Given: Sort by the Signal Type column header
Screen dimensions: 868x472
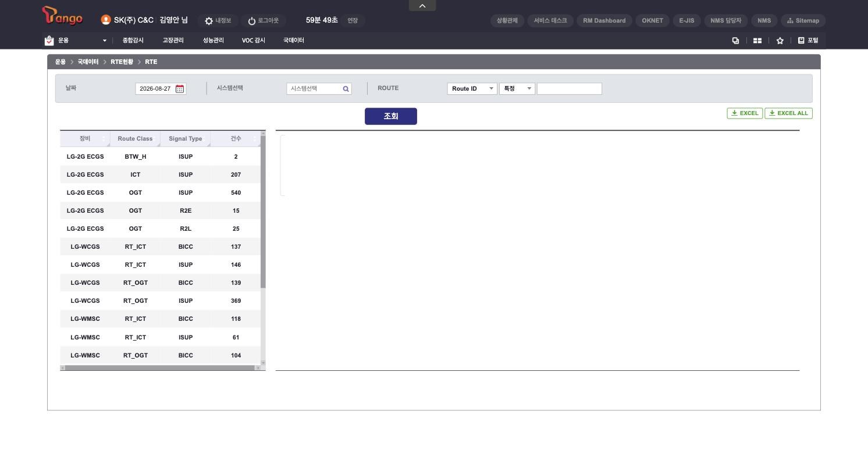Looking at the screenshot, I should (186, 139).
